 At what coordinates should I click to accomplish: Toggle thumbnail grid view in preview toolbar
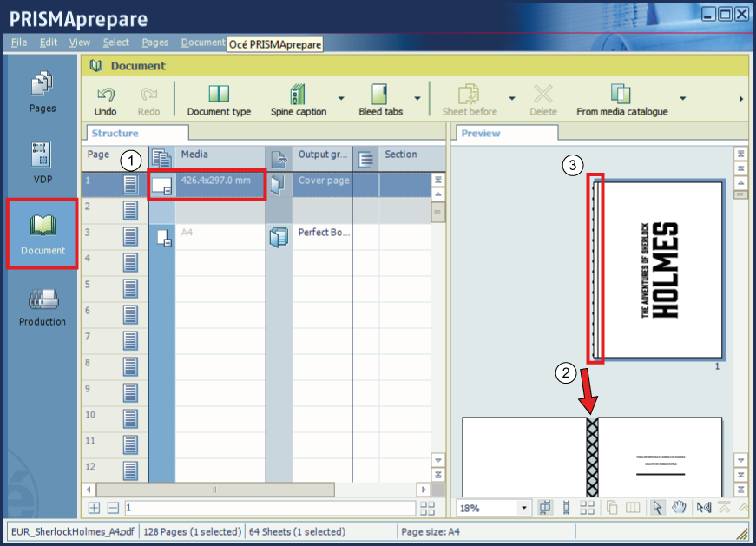pos(587,508)
